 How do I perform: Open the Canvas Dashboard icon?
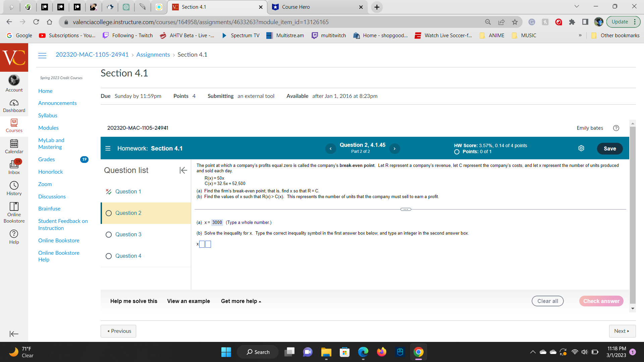click(x=14, y=106)
